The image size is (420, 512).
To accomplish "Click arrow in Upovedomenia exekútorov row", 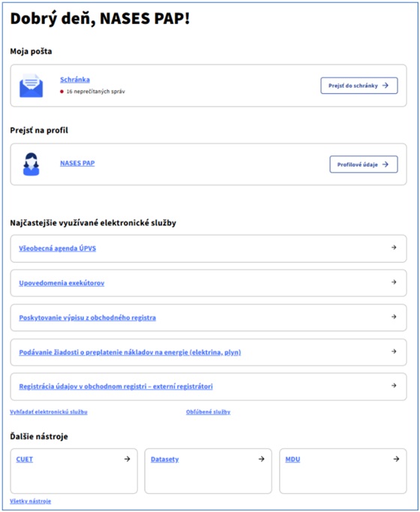I will [394, 282].
